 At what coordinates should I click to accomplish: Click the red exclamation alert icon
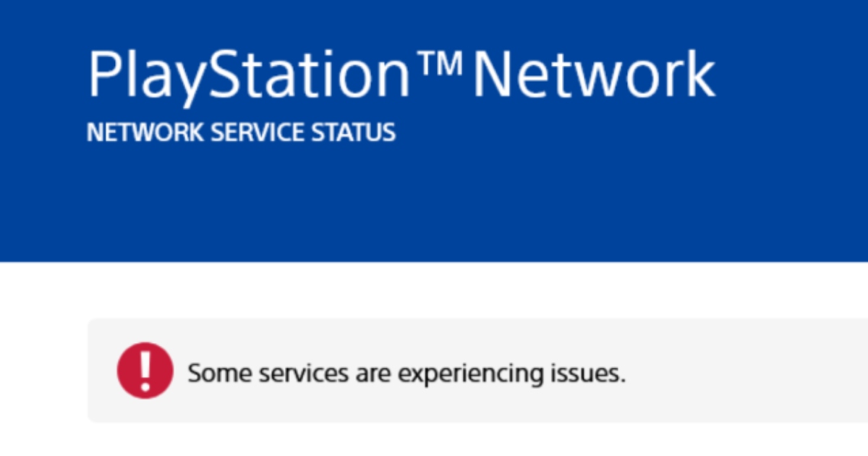145,371
